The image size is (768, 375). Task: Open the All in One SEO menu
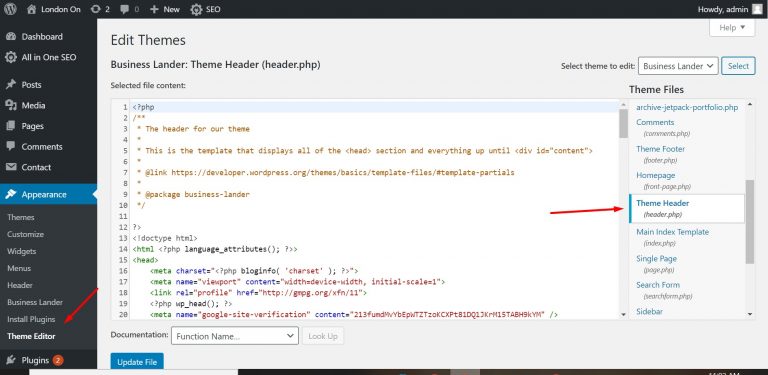48,57
